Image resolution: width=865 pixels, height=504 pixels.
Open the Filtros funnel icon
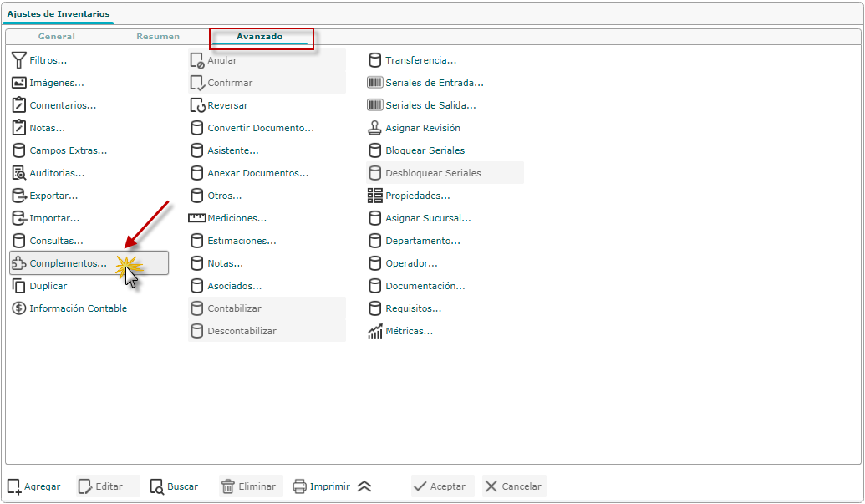[x=18, y=60]
